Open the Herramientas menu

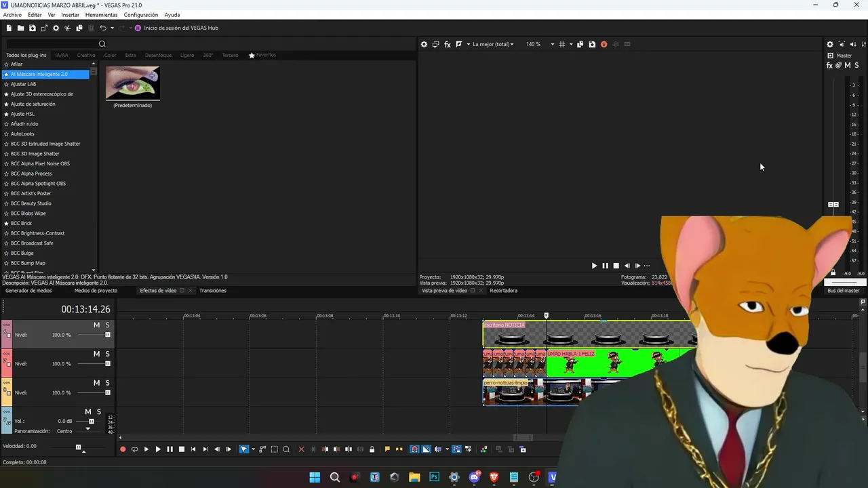point(101,15)
